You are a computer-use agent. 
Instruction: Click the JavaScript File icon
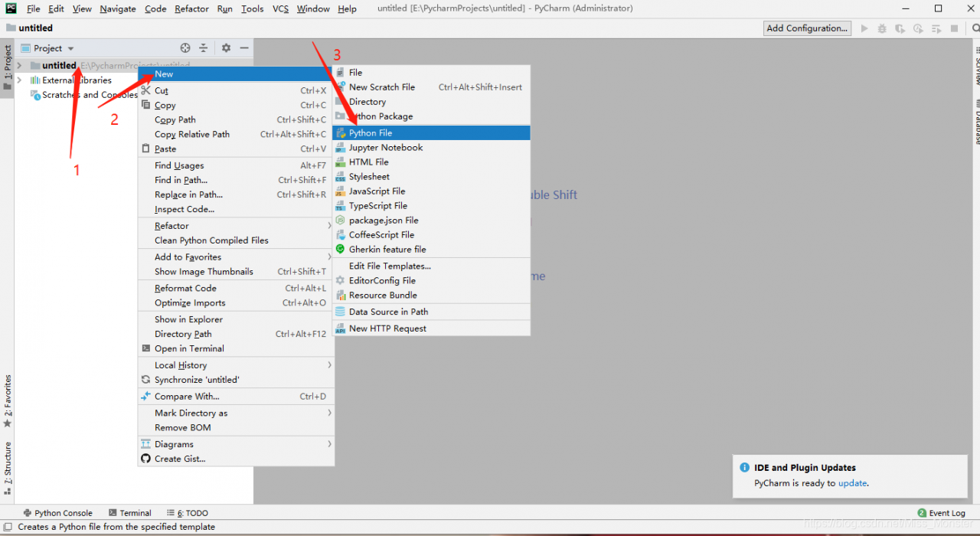341,191
